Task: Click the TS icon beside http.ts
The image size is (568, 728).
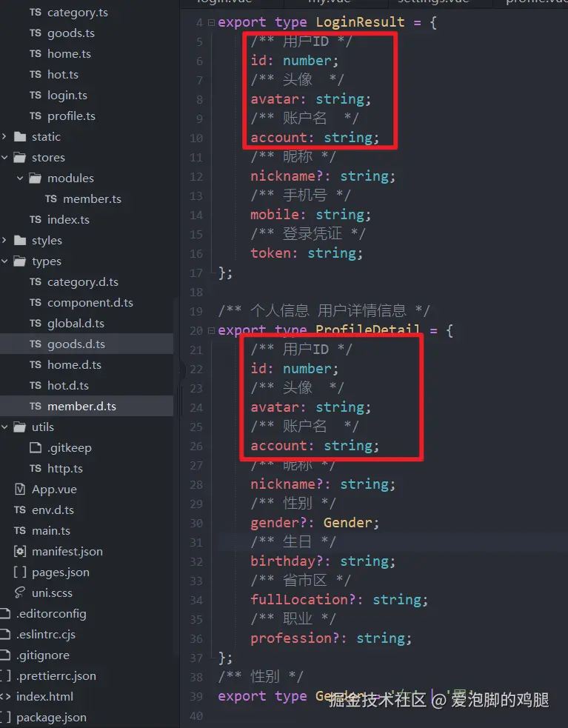Action: point(36,469)
